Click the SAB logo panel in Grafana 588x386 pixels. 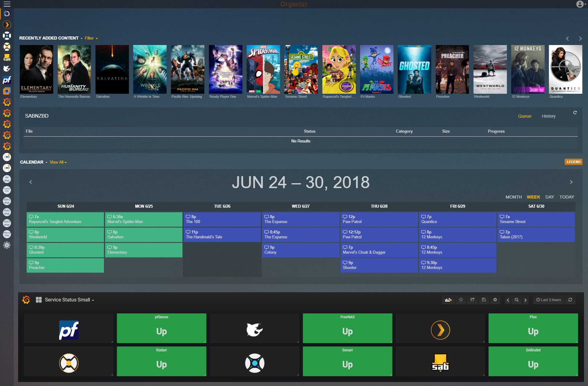tap(440, 361)
